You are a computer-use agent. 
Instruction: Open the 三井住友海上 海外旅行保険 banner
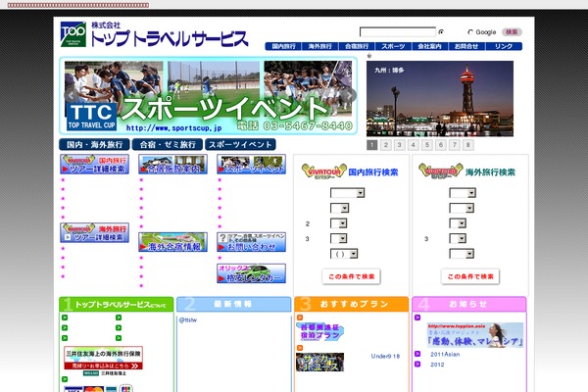pyautogui.click(x=103, y=358)
